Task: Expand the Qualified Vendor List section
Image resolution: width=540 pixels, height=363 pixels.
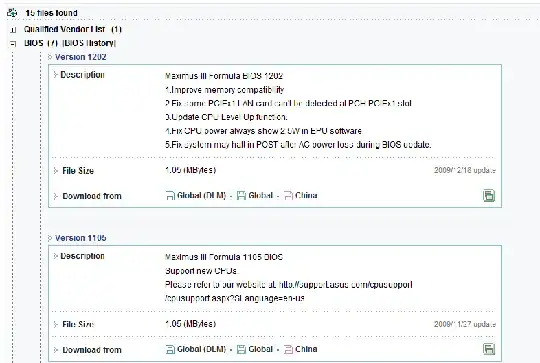Action: coord(13,30)
